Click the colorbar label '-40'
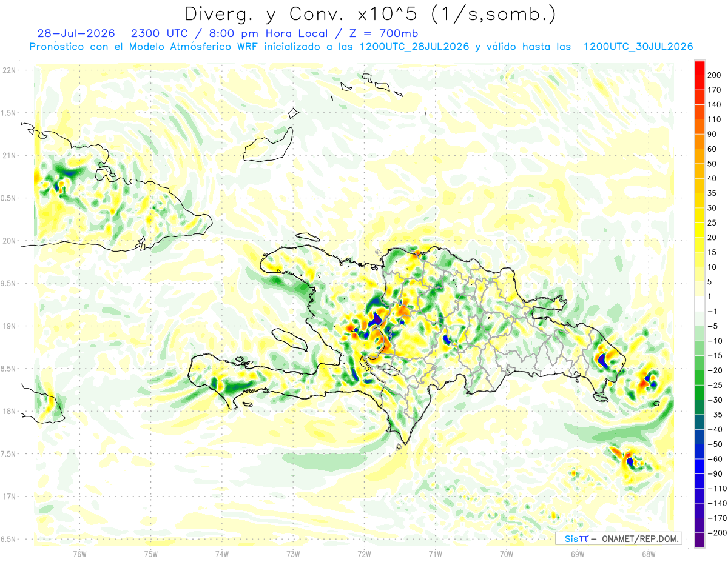This screenshot has height=562, width=728. coord(716,429)
